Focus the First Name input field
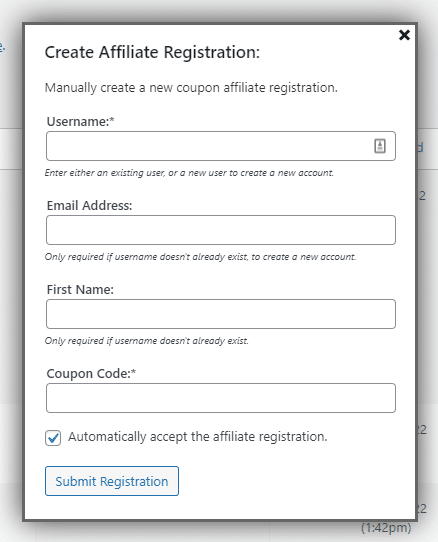This screenshot has height=542, width=438. pyautogui.click(x=221, y=314)
